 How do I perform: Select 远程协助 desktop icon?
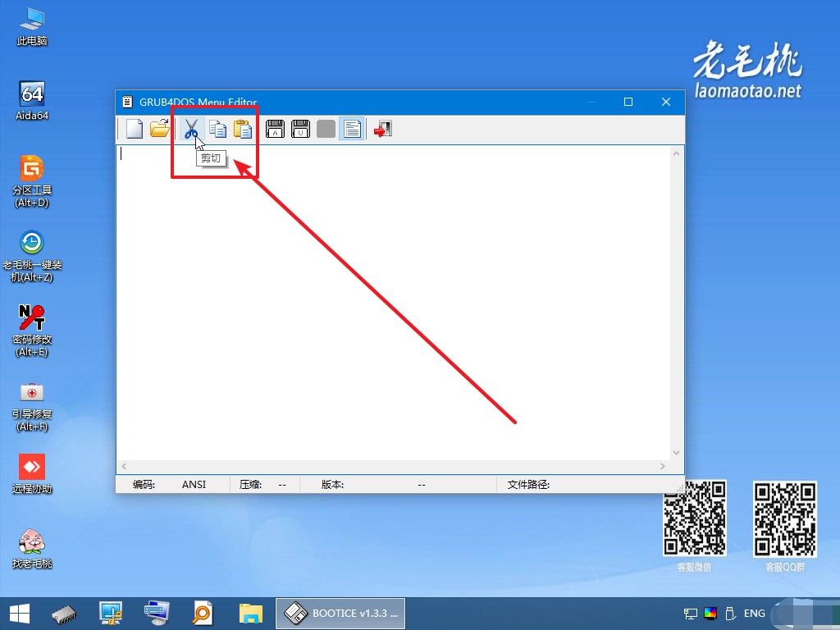[x=32, y=473]
